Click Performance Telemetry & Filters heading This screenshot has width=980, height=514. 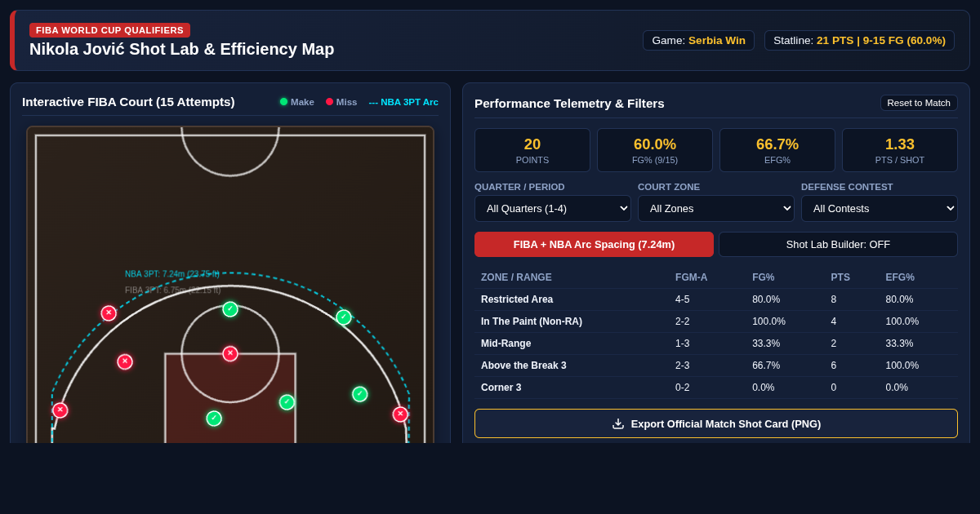pos(569,104)
